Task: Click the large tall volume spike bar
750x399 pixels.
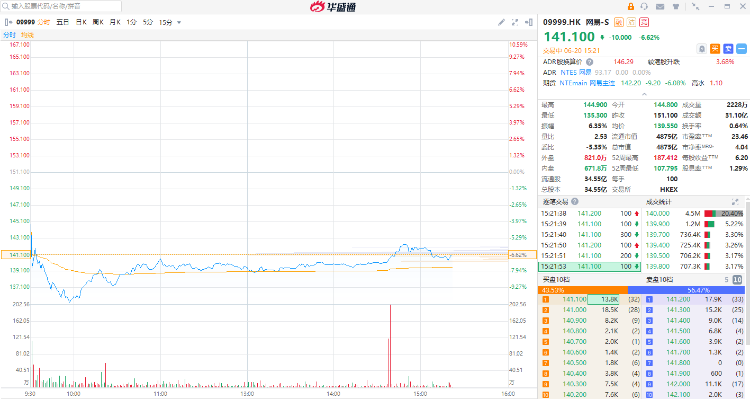Action: coord(390,345)
